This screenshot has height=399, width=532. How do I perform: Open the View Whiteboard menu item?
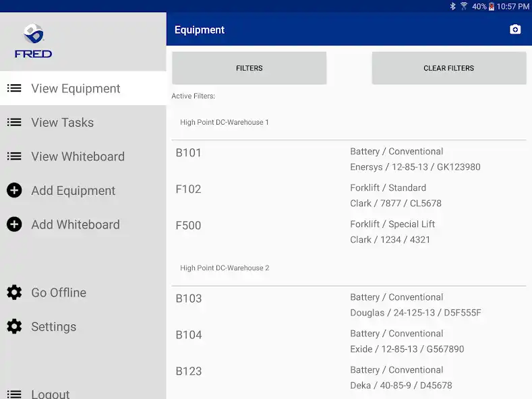click(78, 156)
